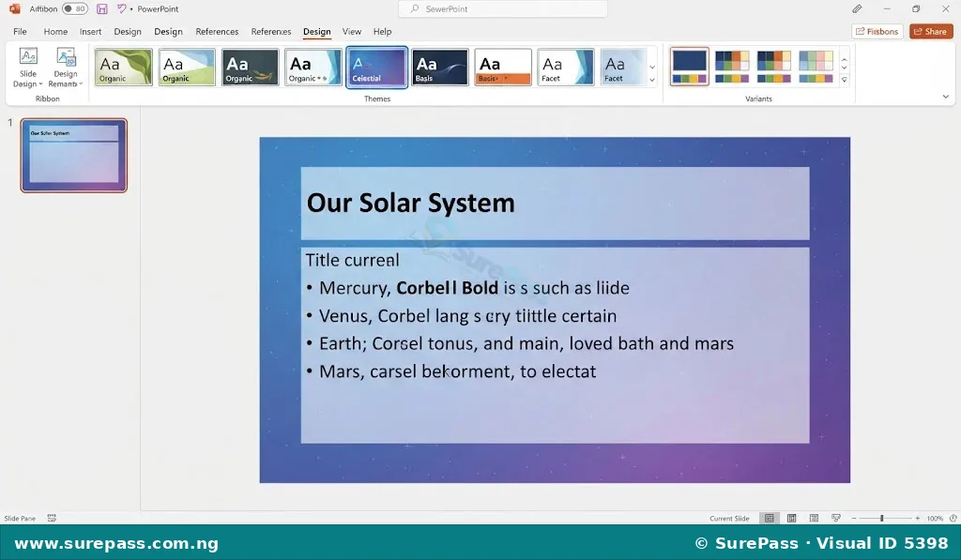This screenshot has height=560, width=961.
Task: Collapse the ribbon with the chevron
Action: point(946,97)
